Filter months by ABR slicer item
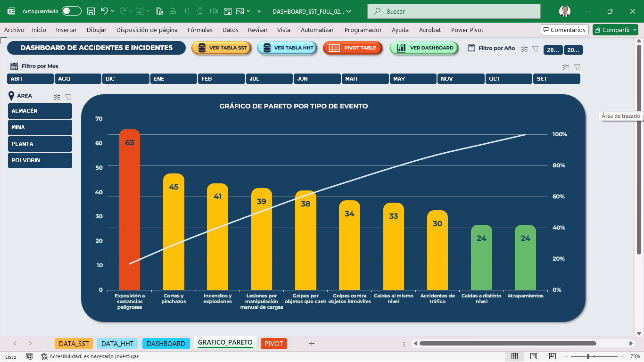This screenshot has height=362, width=644. click(x=30, y=79)
